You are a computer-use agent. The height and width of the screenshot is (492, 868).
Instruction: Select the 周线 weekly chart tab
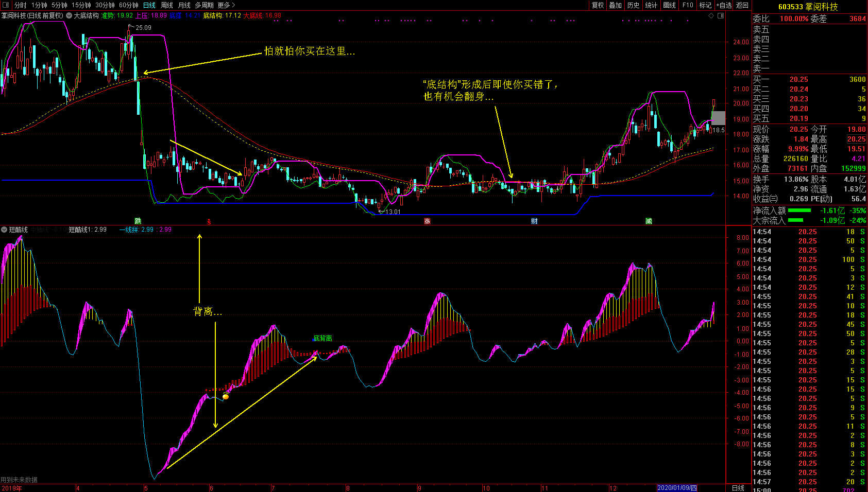coord(167,5)
